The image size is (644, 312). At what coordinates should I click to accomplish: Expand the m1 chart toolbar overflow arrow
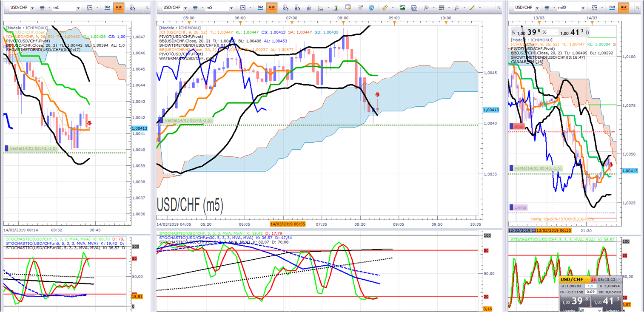point(147,7)
